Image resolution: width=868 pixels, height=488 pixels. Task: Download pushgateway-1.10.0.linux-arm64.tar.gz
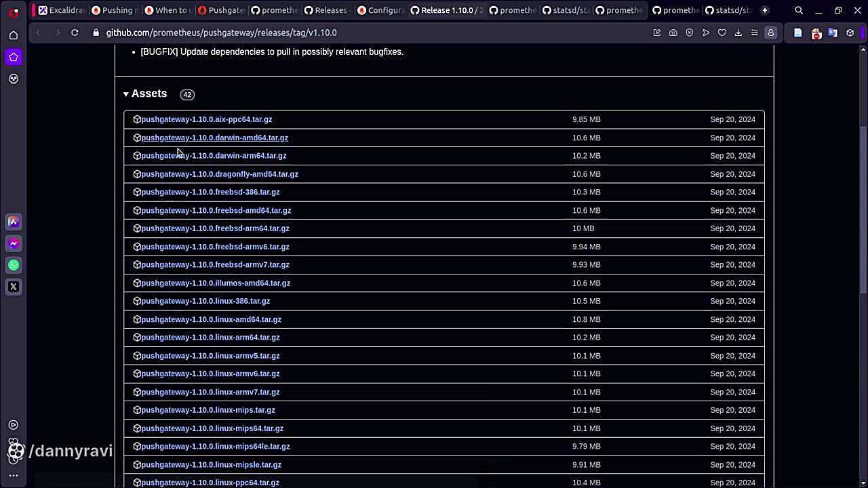coord(210,337)
